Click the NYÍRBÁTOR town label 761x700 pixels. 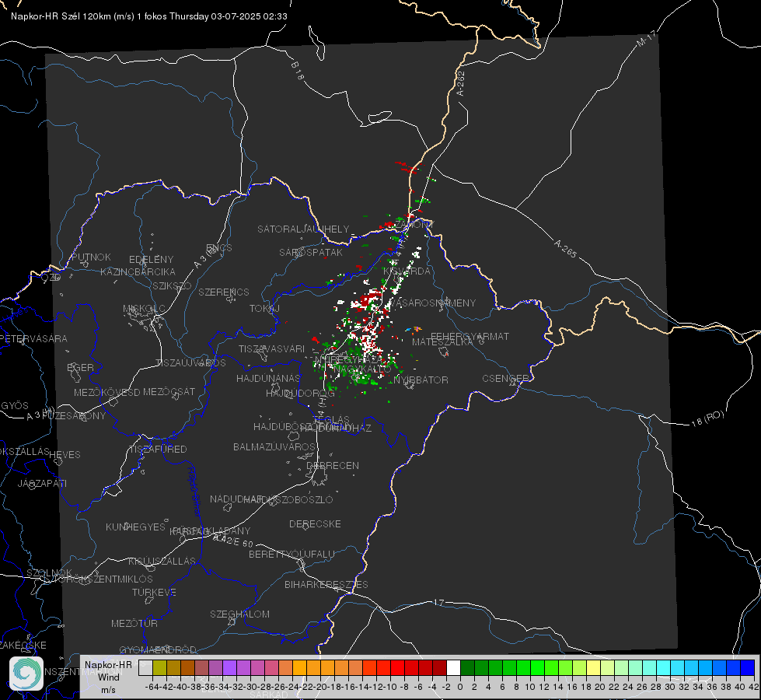(421, 380)
